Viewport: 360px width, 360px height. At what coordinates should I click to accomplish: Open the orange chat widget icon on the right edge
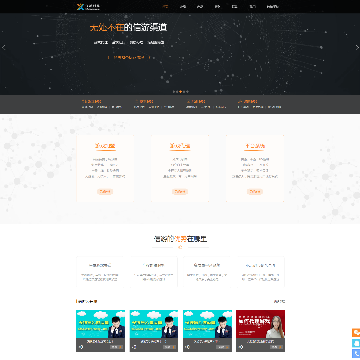[356, 333]
